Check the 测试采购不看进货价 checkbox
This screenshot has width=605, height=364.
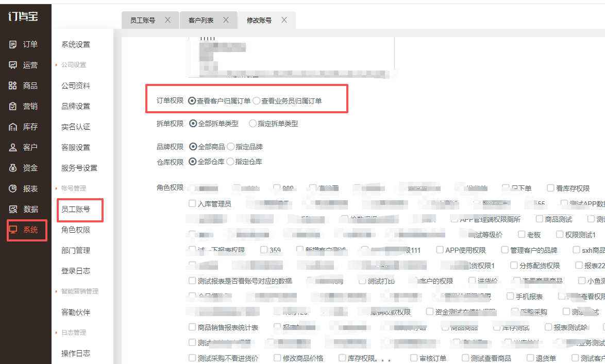[192, 358]
